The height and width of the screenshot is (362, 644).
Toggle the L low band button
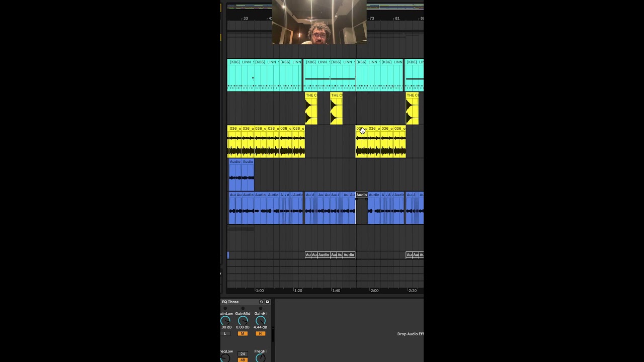(x=225, y=333)
